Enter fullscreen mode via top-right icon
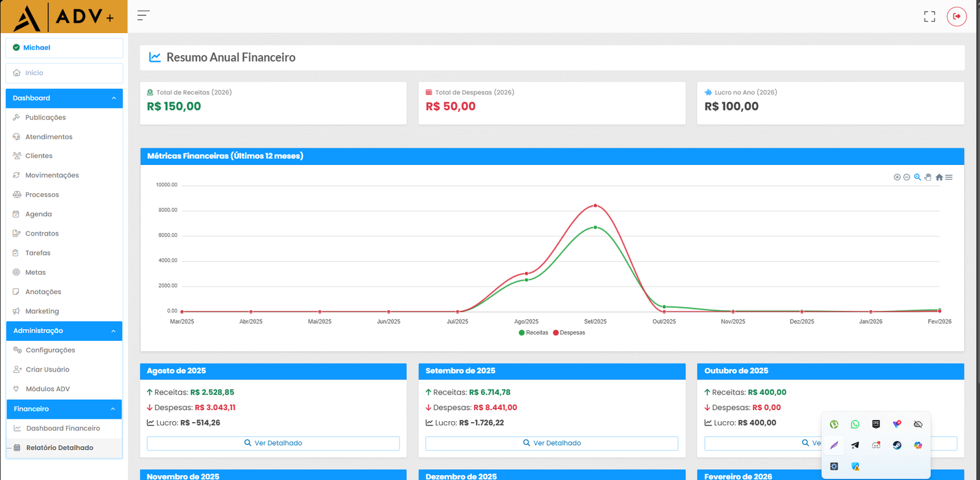The height and width of the screenshot is (480, 980). click(929, 17)
